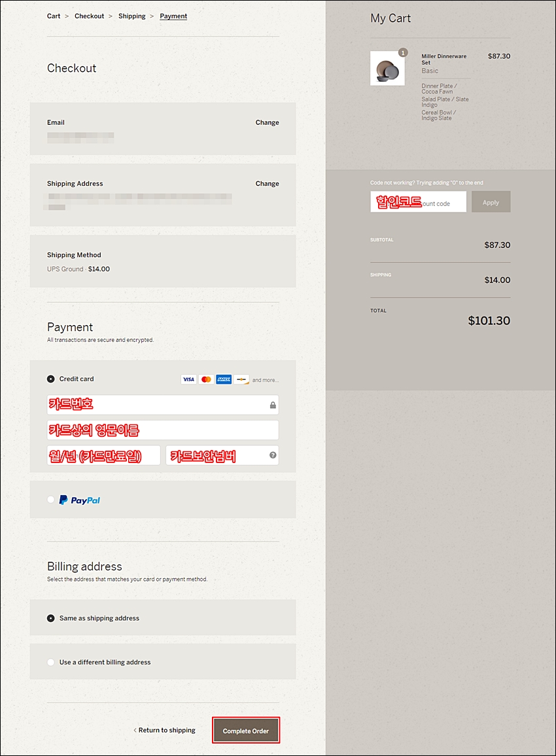The height and width of the screenshot is (756, 556).
Task: Click the discount code input field
Action: pyautogui.click(x=418, y=201)
